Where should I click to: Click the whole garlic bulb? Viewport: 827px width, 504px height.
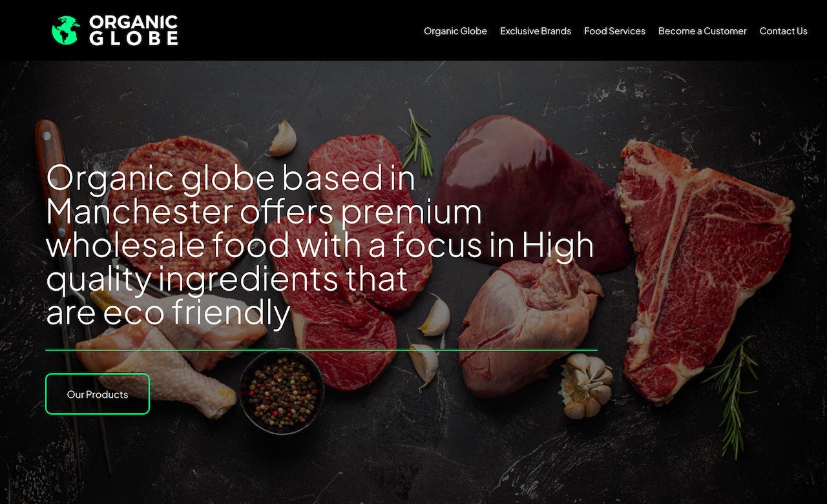click(x=585, y=386)
